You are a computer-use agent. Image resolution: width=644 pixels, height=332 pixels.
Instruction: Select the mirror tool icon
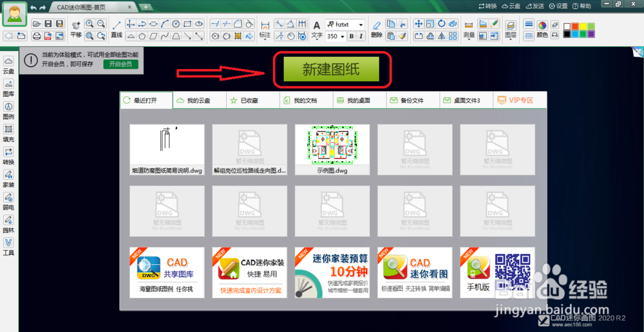pyautogui.click(x=442, y=35)
